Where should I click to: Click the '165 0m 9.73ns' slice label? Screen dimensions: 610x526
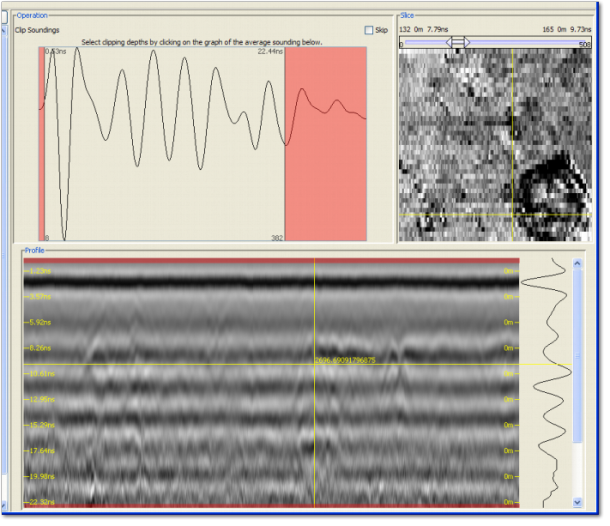pyautogui.click(x=567, y=30)
